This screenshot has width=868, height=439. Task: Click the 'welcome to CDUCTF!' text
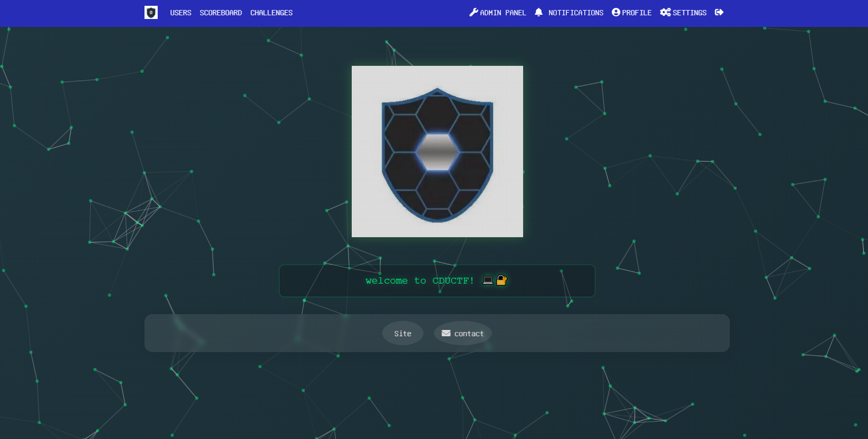pyautogui.click(x=419, y=281)
